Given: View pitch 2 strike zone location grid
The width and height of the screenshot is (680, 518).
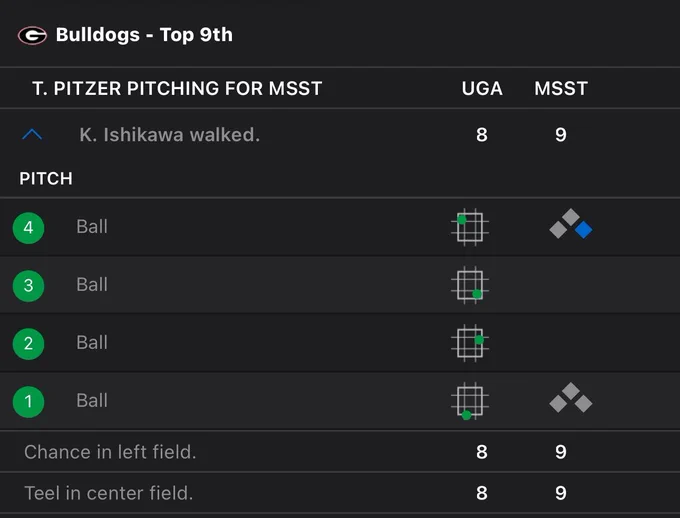Looking at the screenshot, I should (x=470, y=343).
